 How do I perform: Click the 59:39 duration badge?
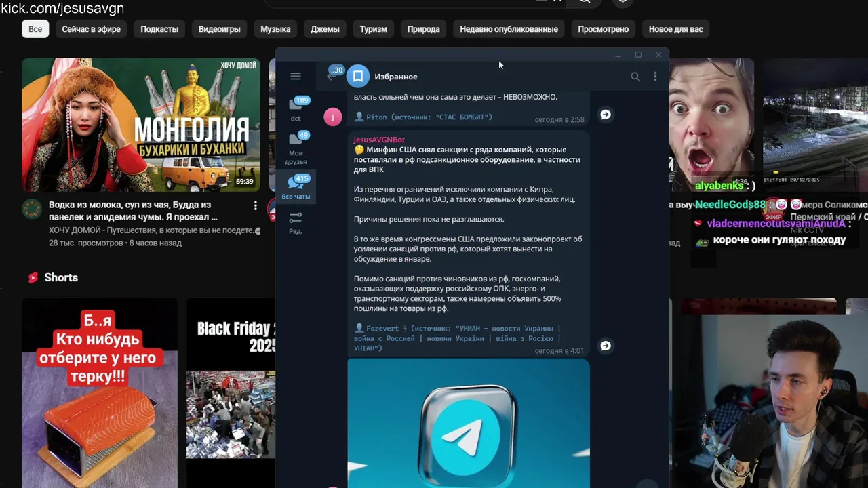[x=244, y=182]
